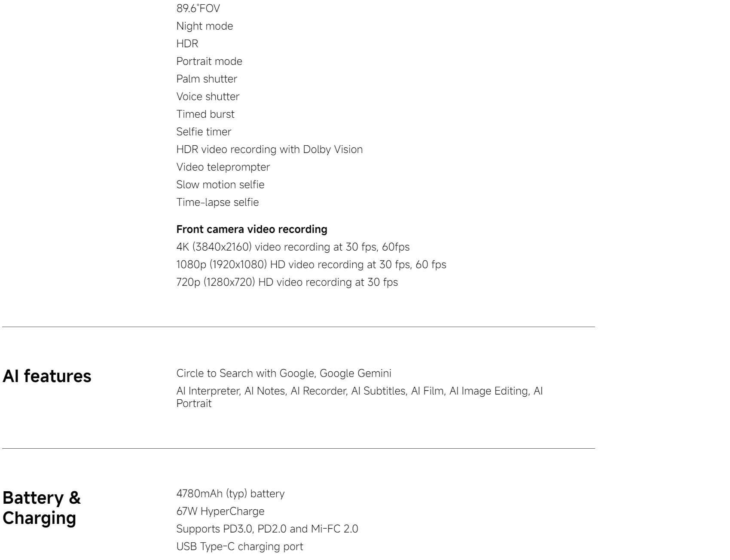Click the HDR feature line
730x560 pixels.
187,44
